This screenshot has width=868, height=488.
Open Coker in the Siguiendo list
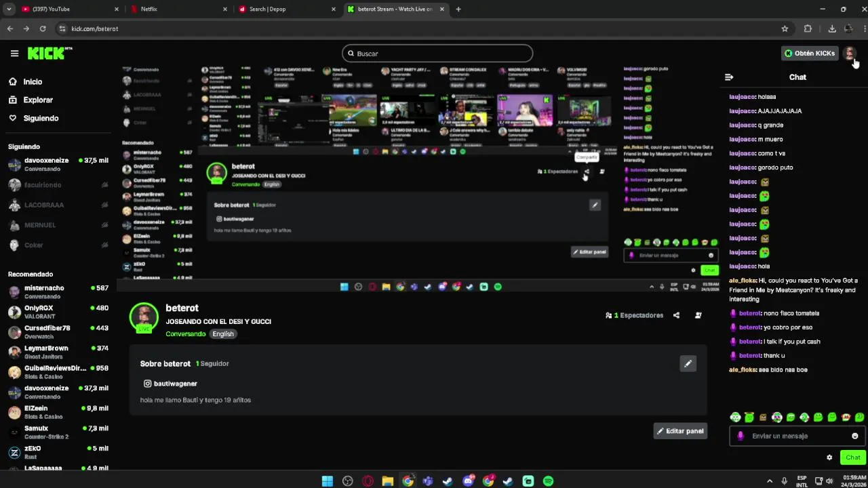click(58, 245)
